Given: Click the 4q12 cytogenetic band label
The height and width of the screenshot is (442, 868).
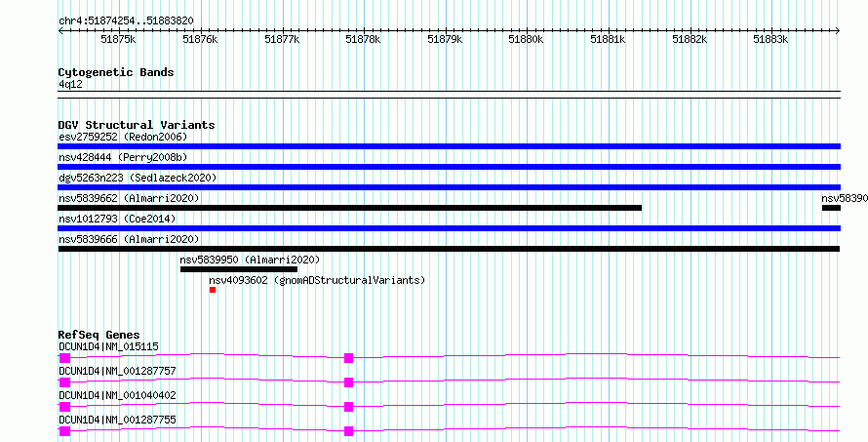Looking at the screenshot, I should click(x=70, y=84).
